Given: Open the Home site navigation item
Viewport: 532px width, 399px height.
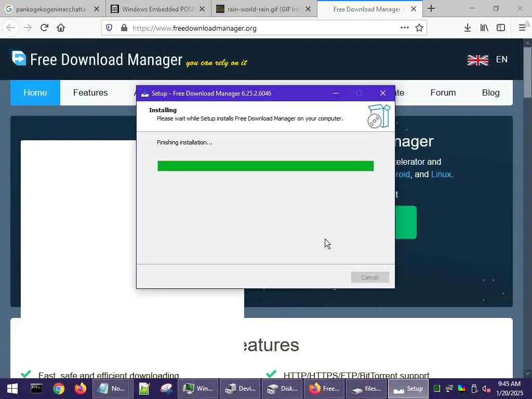Looking at the screenshot, I should tap(35, 92).
